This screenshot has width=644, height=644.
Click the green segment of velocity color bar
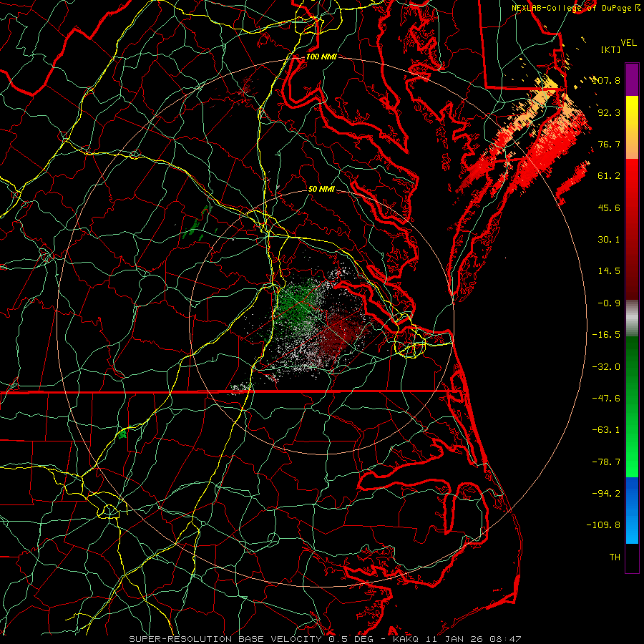click(x=632, y=406)
